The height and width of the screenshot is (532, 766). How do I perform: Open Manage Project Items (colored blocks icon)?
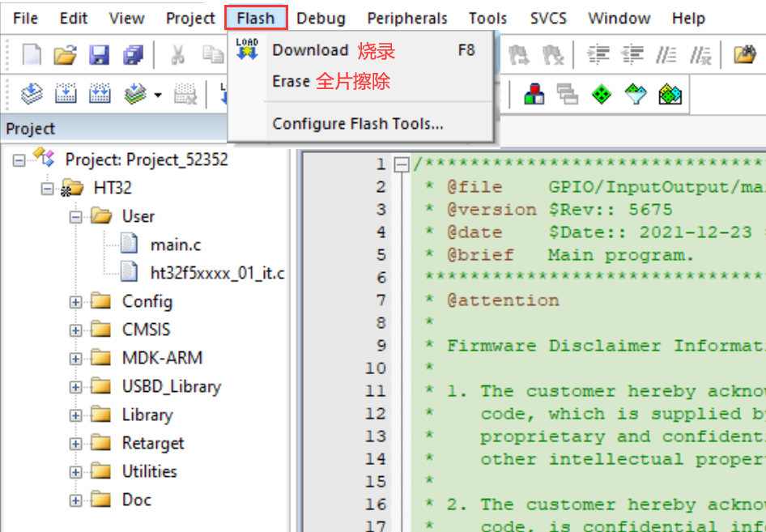534,95
